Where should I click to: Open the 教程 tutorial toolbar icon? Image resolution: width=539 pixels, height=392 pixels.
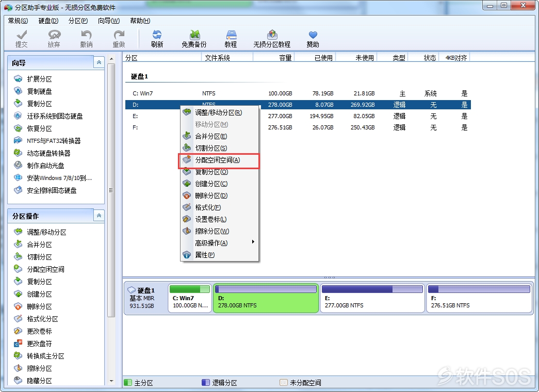point(231,39)
